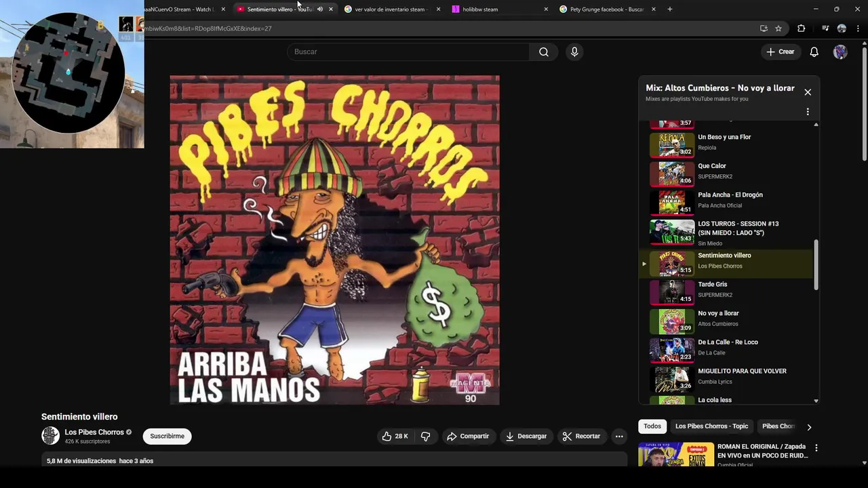Open the YouTube account avatar menu
This screenshot has width=868, height=488.
840,52
